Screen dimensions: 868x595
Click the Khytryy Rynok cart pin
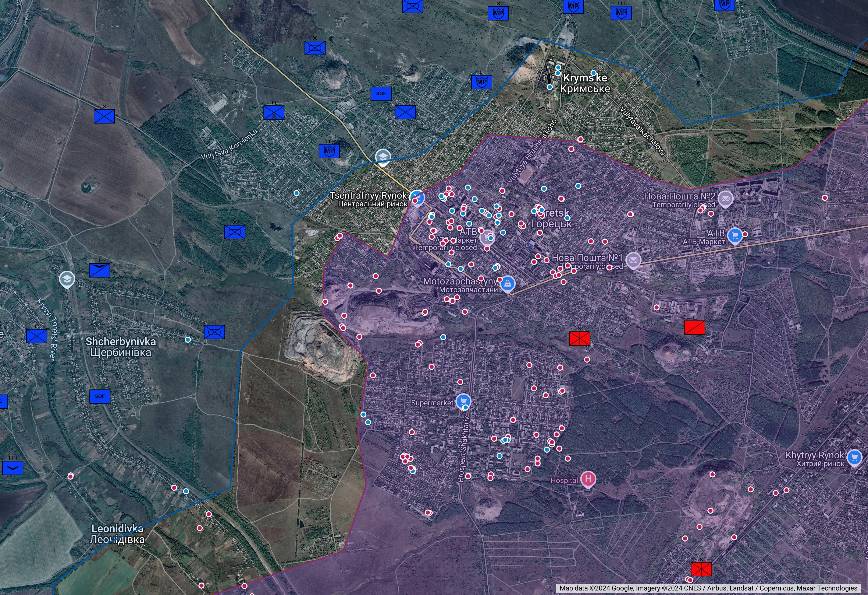click(x=854, y=457)
